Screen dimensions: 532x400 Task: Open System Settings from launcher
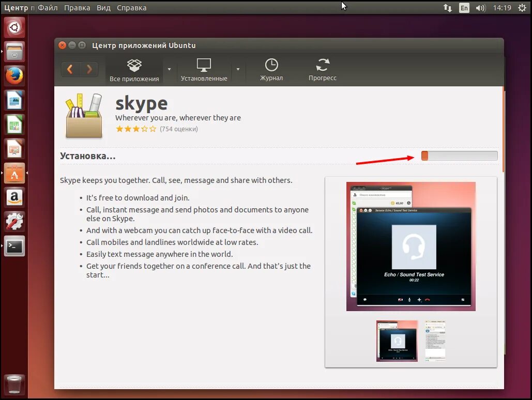coord(14,222)
